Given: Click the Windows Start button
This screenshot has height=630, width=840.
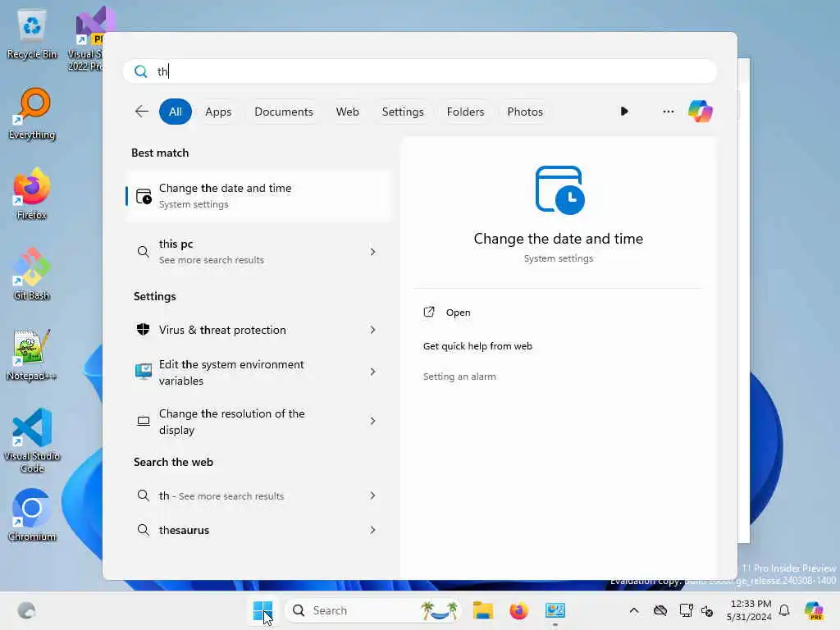Looking at the screenshot, I should point(263,610).
